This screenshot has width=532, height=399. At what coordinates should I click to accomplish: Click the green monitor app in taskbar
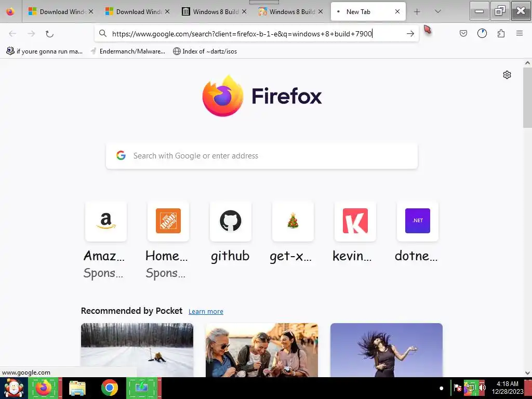(143, 388)
